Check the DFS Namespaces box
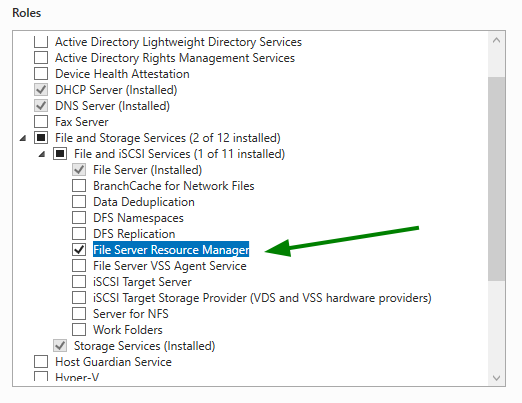Viewport: 522px width, 403px height. tap(79, 218)
